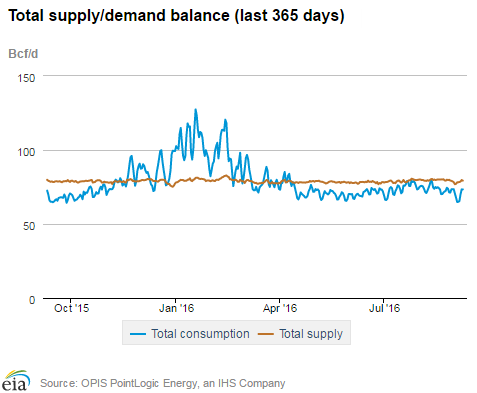Click the source text 'OPIS PointLogic Energy'

pos(139,383)
